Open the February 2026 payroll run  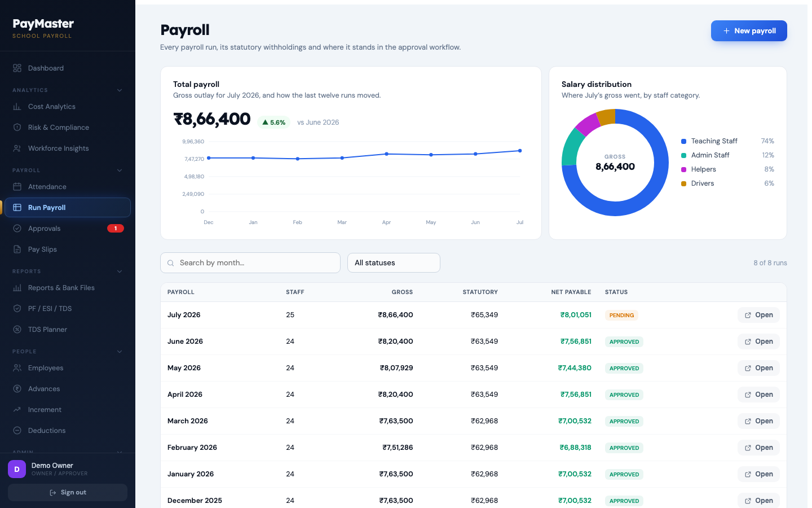758,448
